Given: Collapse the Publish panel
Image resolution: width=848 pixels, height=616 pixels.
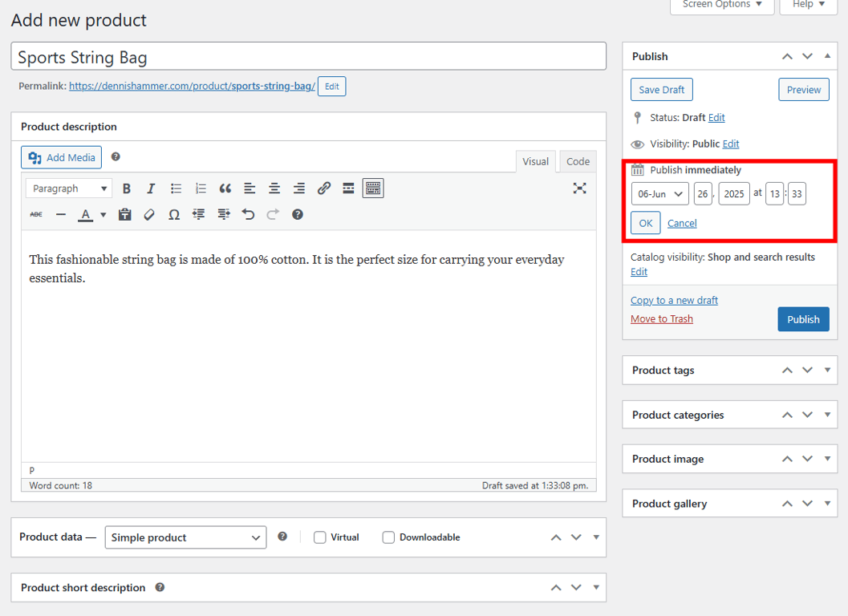Looking at the screenshot, I should [x=827, y=55].
